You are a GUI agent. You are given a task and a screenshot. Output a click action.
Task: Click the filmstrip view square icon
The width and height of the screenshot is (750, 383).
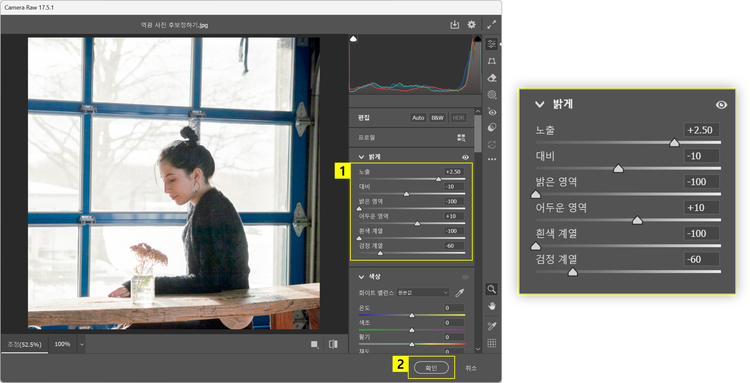[x=315, y=344]
